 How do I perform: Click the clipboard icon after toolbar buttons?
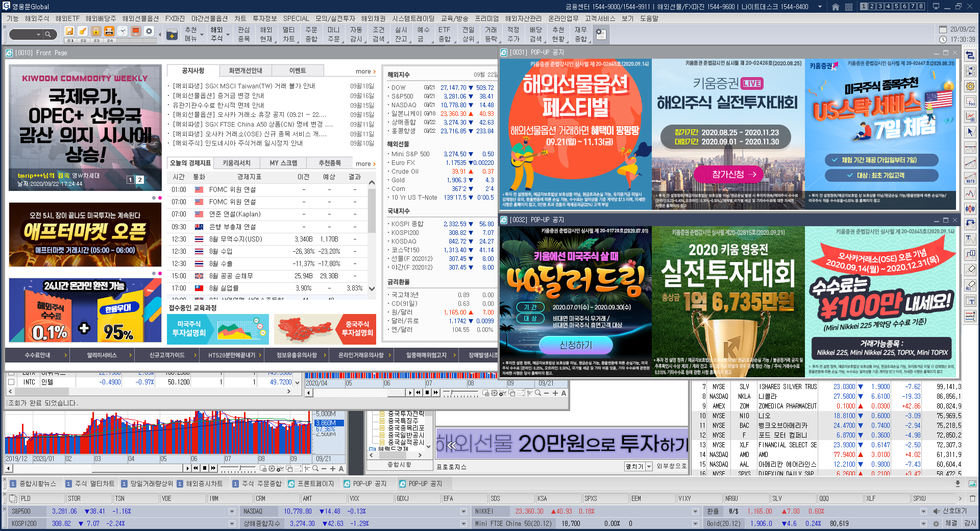601,35
